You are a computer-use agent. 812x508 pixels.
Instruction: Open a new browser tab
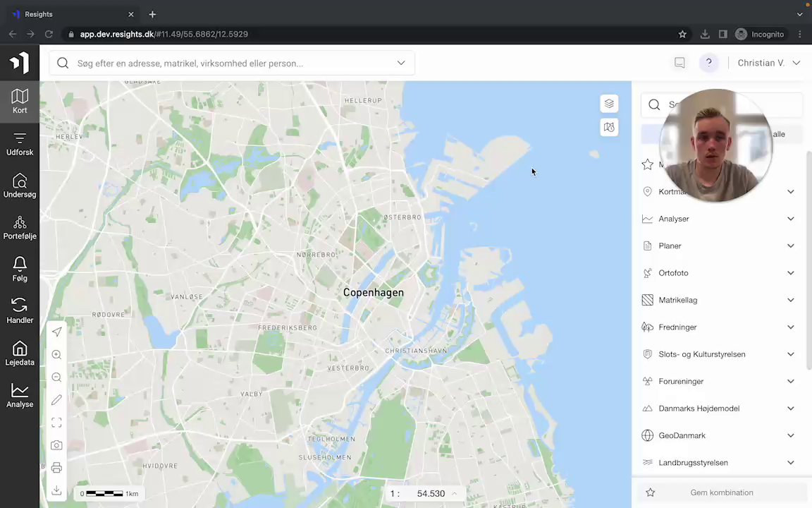(x=152, y=15)
